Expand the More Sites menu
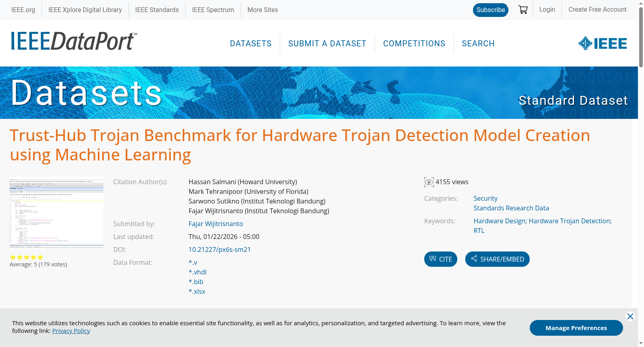644x347 pixels. coord(263,10)
